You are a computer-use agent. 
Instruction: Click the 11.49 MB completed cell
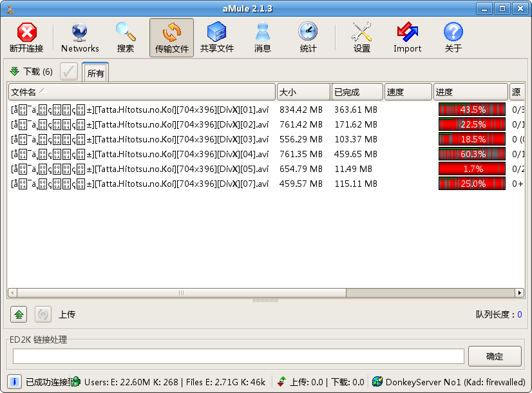(353, 169)
